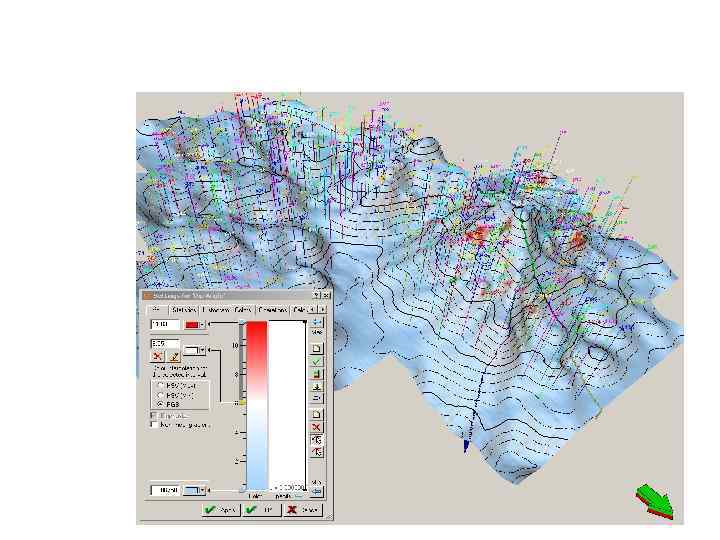Click the yellow midpoint marker on the color scale

(242, 403)
